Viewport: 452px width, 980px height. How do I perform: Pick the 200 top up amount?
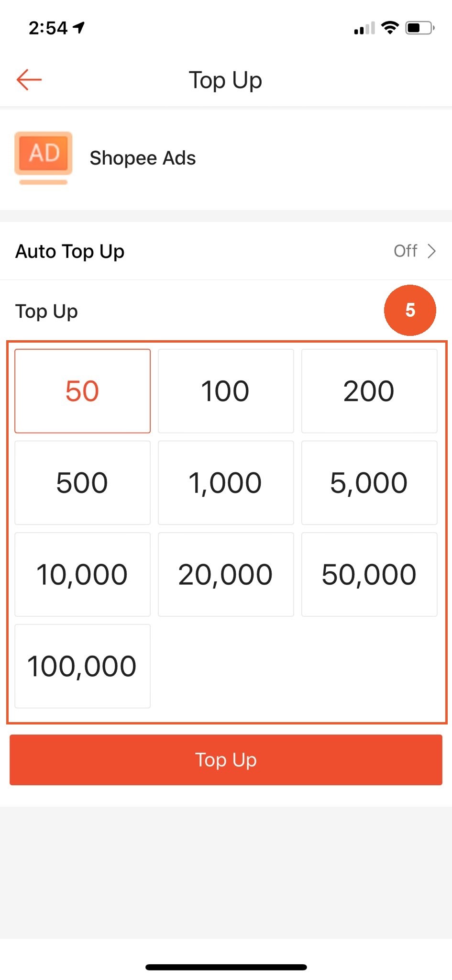click(x=369, y=391)
